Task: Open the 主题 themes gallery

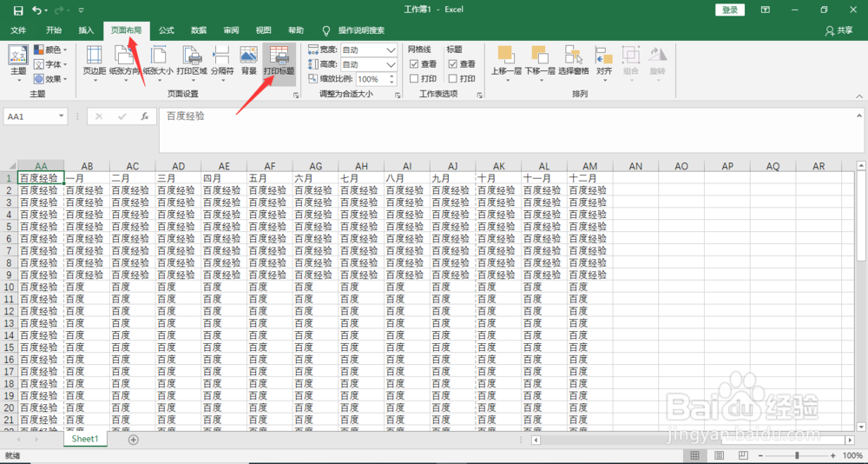Action: click(18, 63)
